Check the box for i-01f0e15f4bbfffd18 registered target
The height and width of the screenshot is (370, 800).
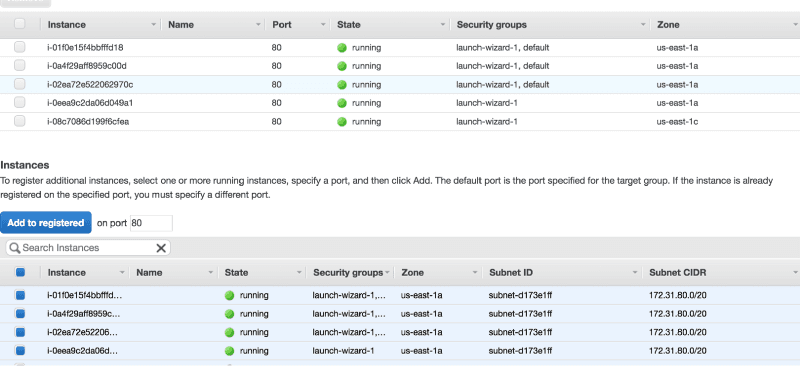pos(19,47)
